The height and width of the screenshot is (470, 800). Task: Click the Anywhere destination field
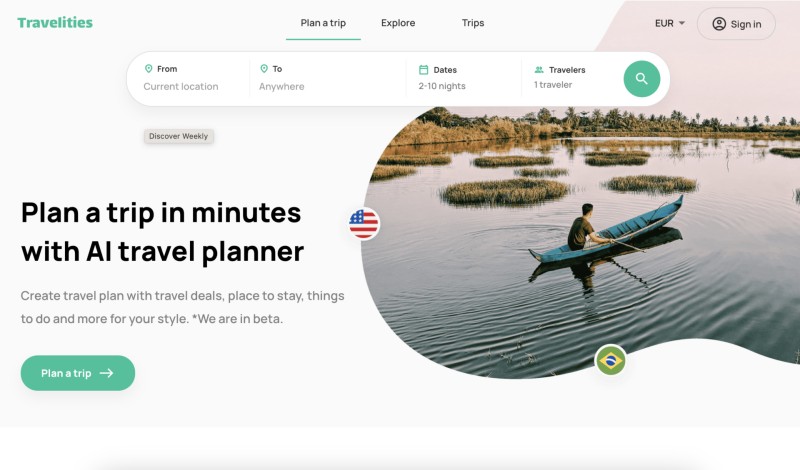pos(282,87)
